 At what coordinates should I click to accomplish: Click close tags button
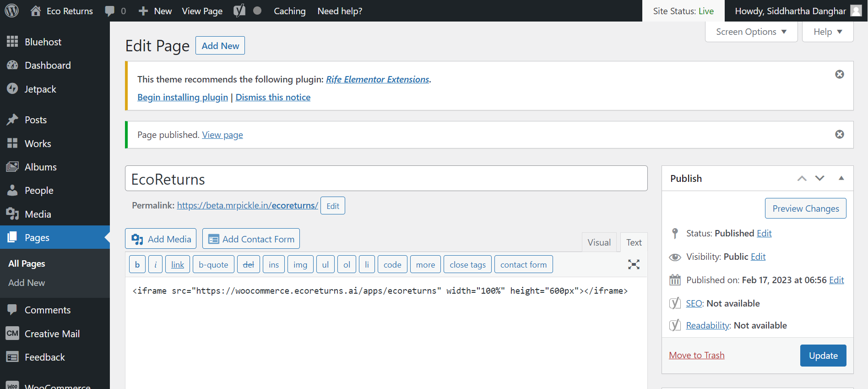[x=467, y=264]
